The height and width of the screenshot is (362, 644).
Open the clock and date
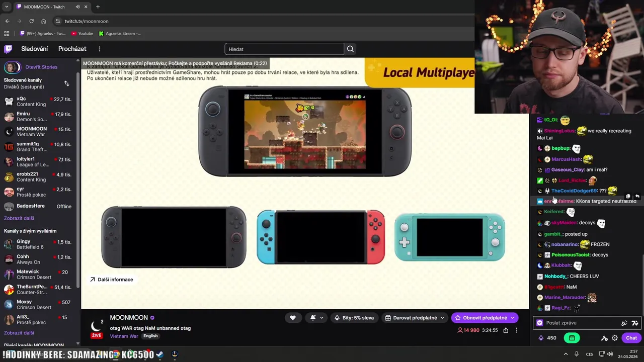(628, 354)
